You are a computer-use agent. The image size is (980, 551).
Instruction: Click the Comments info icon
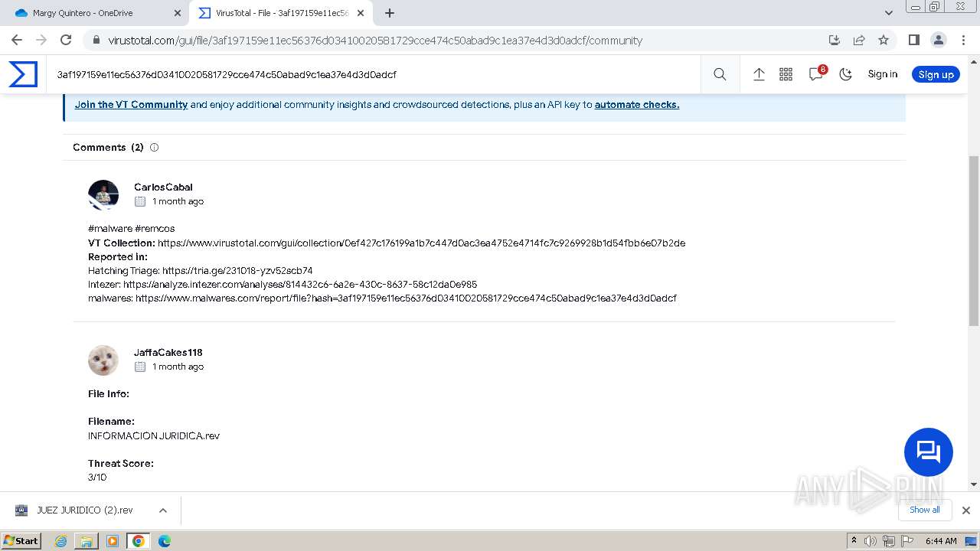tap(154, 147)
